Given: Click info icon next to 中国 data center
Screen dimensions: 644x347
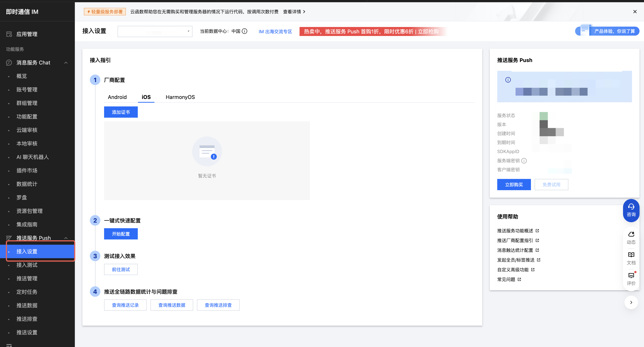Looking at the screenshot, I should [245, 31].
